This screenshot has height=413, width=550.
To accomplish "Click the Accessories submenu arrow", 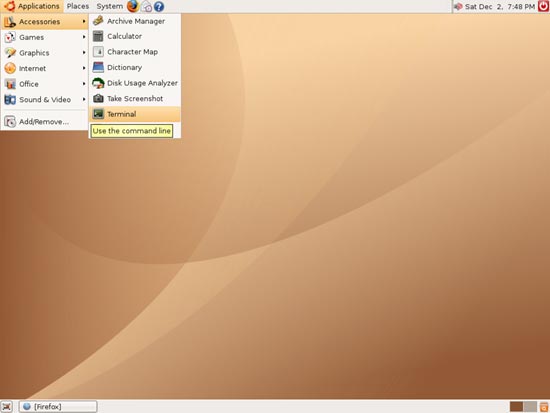I will (84, 22).
